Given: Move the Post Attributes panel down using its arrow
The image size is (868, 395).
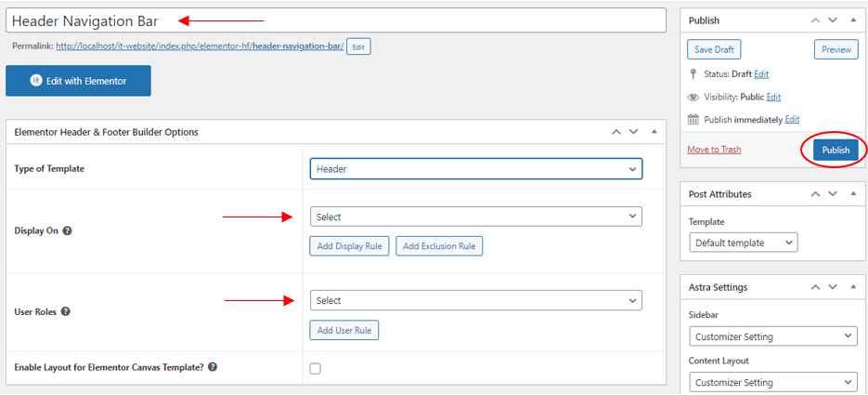Looking at the screenshot, I should 833,194.
